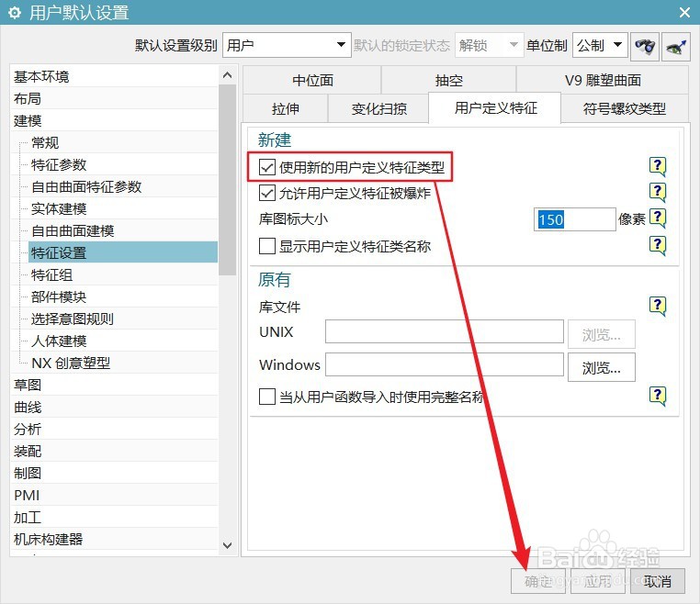Select 人体建模 tree item
Screen dimensions: 700x604
point(123,341)
